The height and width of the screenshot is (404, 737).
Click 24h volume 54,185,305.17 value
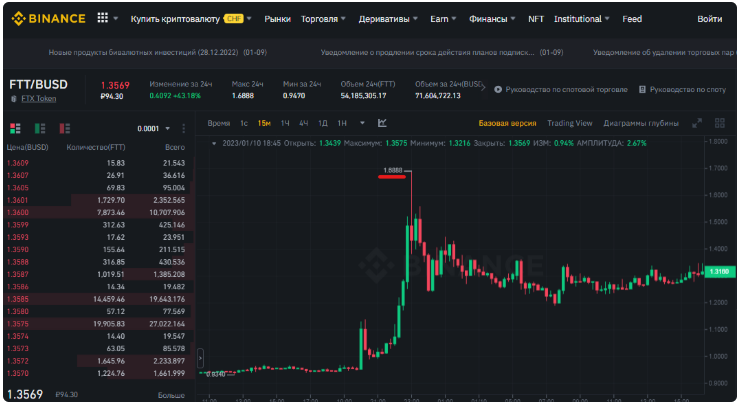tap(363, 96)
